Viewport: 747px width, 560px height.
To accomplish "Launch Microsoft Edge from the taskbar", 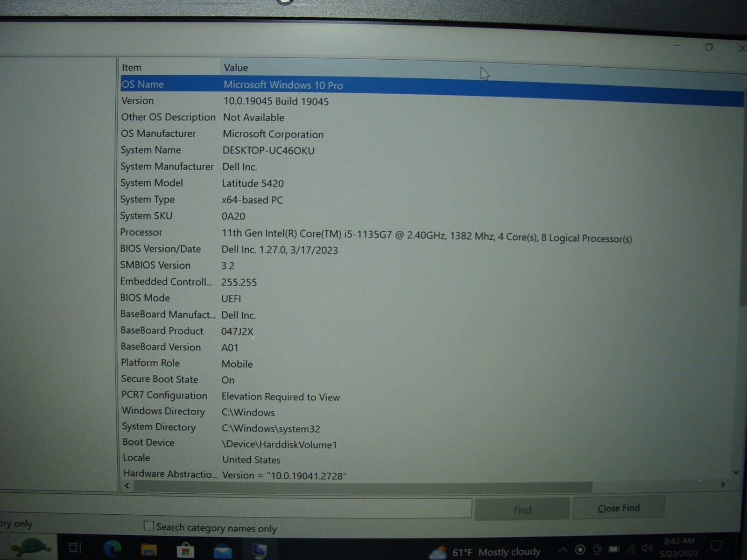I will point(112,549).
